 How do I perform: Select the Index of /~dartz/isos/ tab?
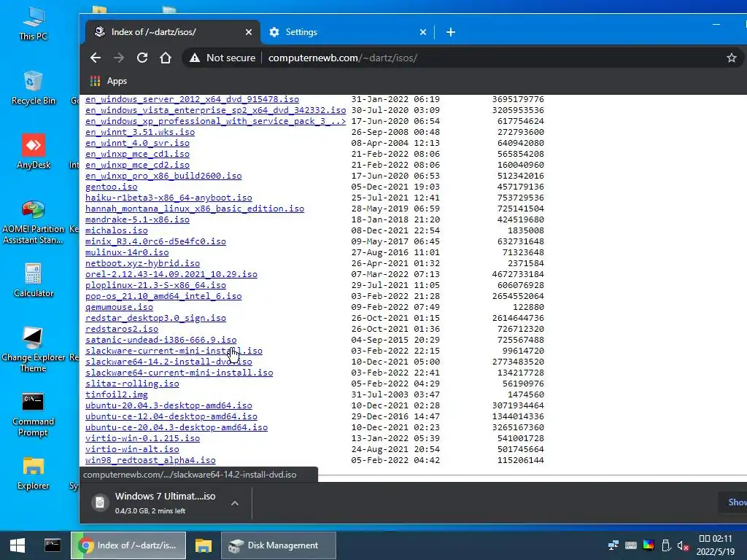tap(172, 32)
